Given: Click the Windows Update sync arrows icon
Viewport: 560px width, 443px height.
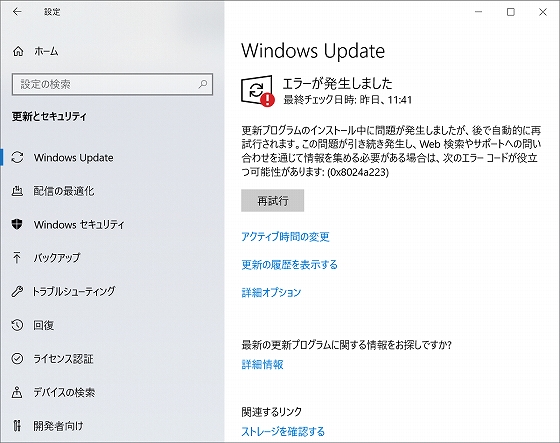Looking at the screenshot, I should [x=17, y=158].
